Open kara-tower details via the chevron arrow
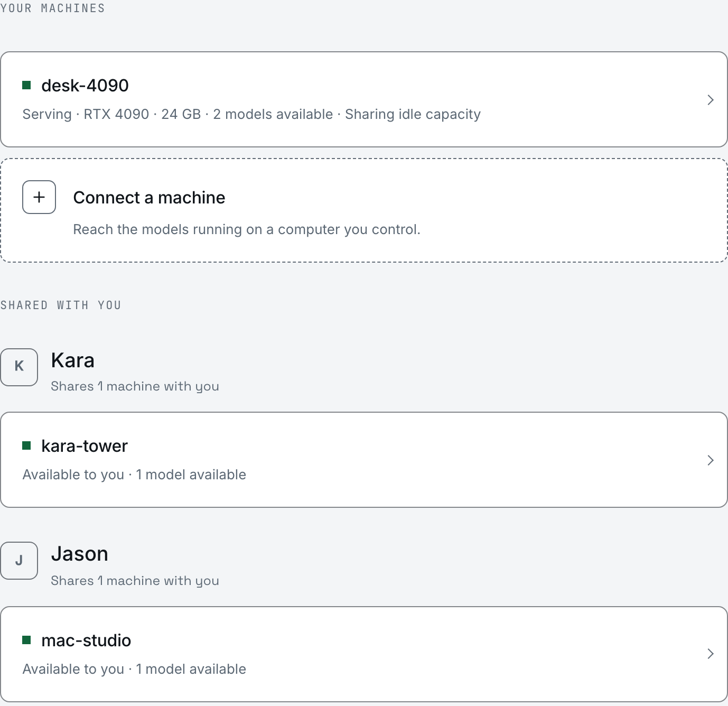This screenshot has width=728, height=706. tap(711, 460)
